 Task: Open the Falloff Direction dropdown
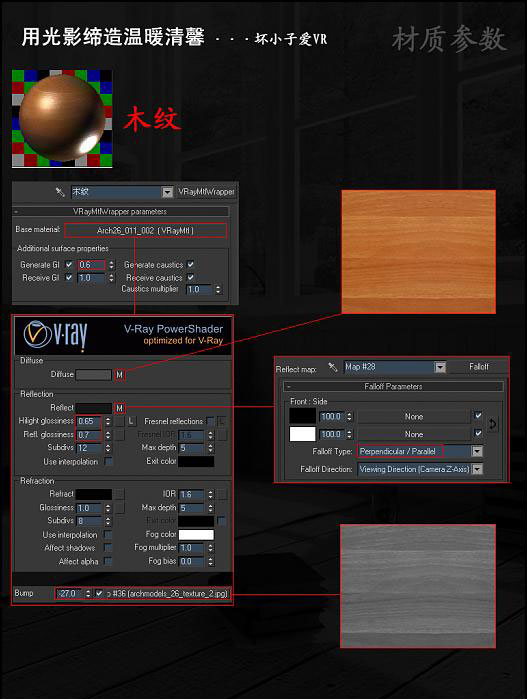click(x=477, y=469)
